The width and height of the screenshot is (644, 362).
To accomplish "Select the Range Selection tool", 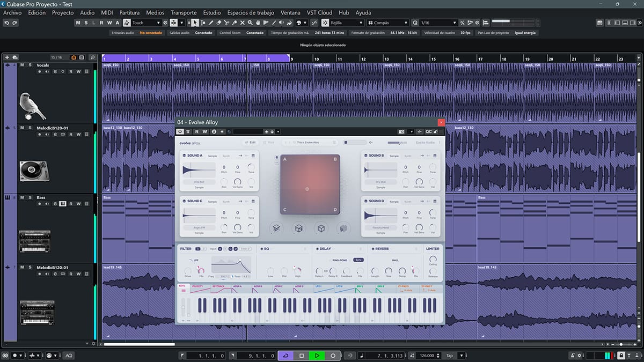I will [x=203, y=23].
